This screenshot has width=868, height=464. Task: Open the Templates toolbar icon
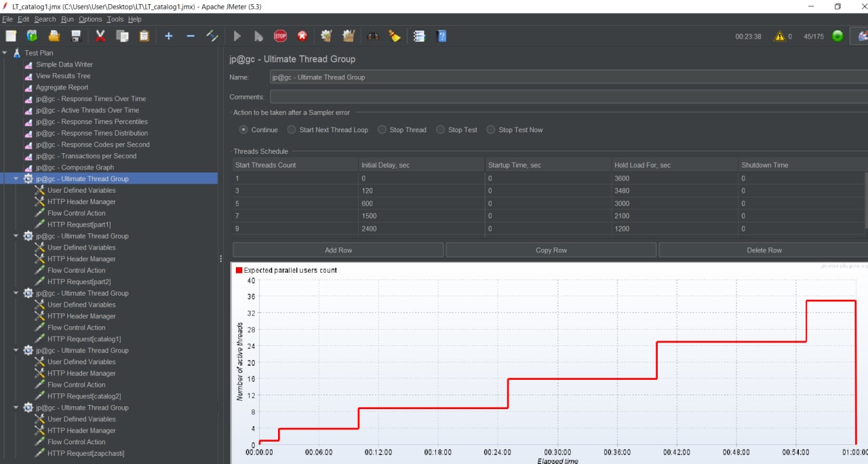click(x=32, y=36)
